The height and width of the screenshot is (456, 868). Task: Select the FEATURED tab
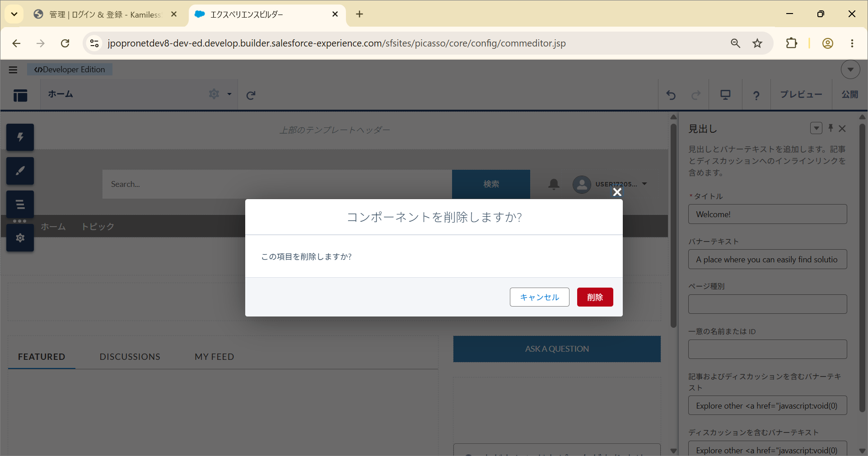coord(42,357)
